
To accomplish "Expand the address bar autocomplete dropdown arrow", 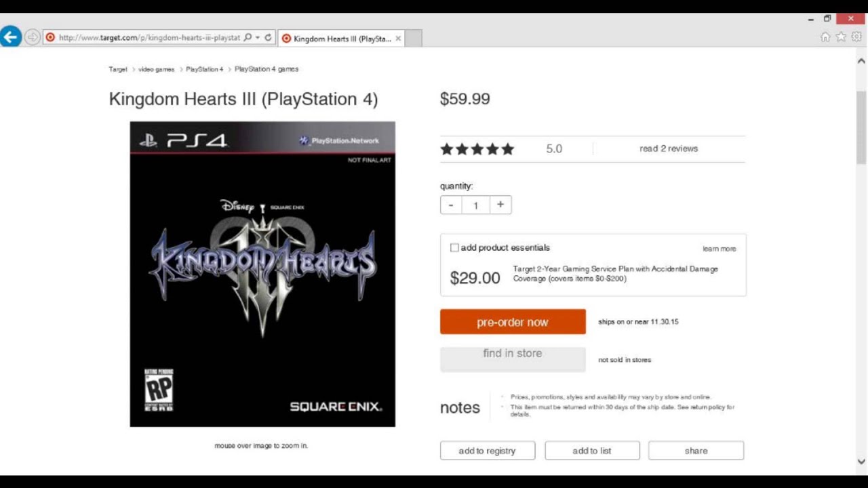I will pyautogui.click(x=258, y=38).
